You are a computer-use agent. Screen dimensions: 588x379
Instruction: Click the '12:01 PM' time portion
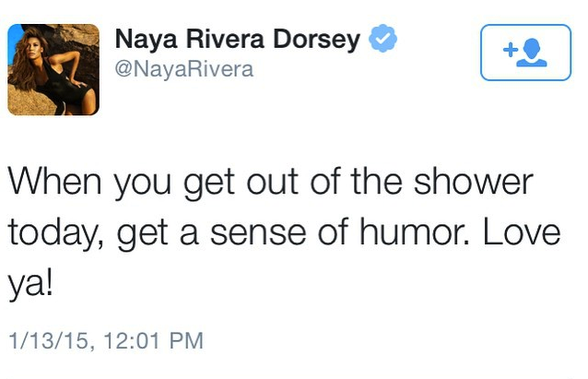pos(153,341)
